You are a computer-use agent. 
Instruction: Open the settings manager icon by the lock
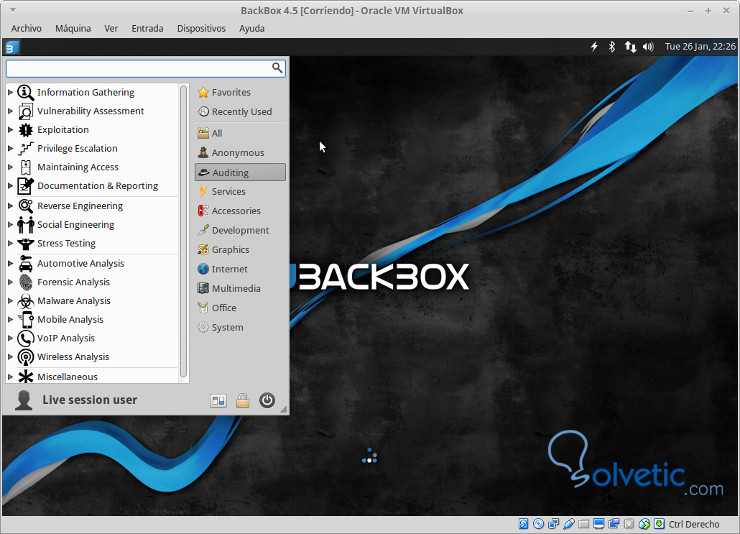218,400
